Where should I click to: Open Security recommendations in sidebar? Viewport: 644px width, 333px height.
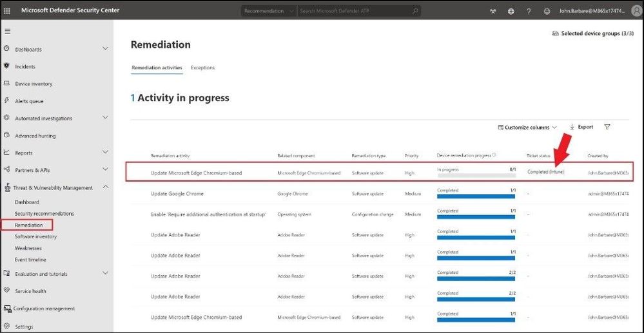coord(44,213)
